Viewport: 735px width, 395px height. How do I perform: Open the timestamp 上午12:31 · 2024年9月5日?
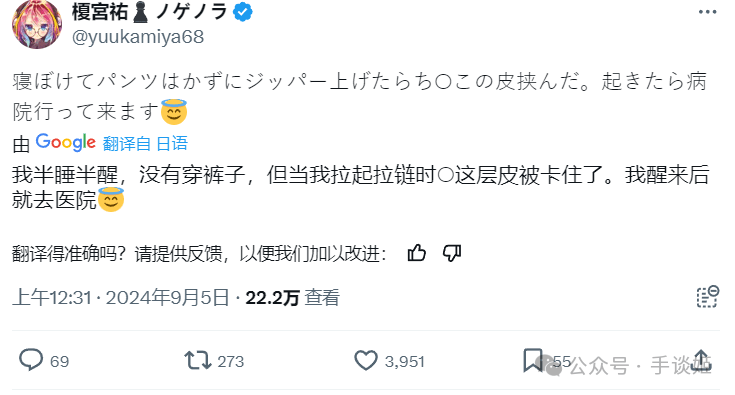(x=120, y=298)
